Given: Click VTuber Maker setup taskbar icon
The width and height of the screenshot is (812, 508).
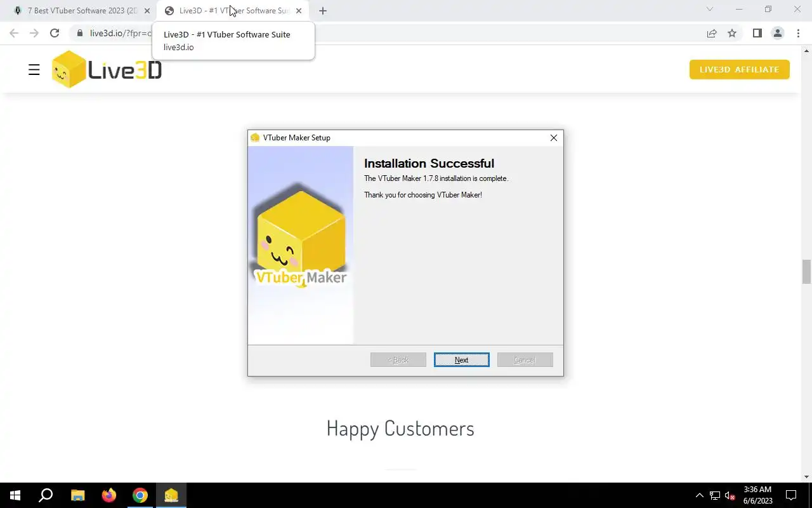Looking at the screenshot, I should tap(171, 495).
